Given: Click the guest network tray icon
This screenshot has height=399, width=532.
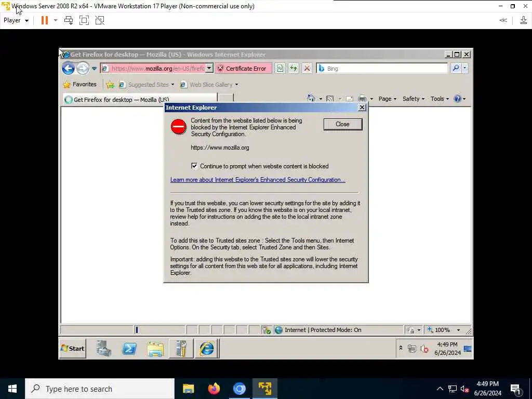Looking at the screenshot, I should click(x=412, y=349).
